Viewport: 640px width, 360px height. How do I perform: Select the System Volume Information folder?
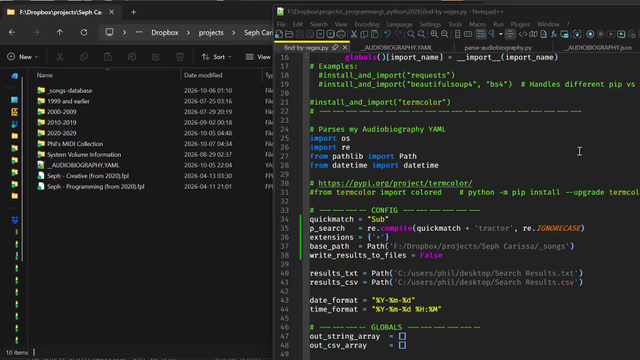tap(84, 154)
